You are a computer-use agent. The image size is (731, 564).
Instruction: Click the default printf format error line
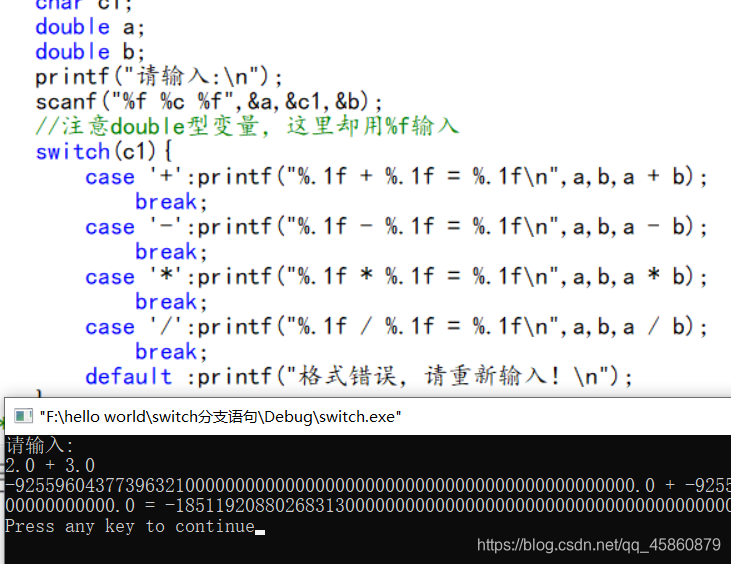(x=359, y=376)
